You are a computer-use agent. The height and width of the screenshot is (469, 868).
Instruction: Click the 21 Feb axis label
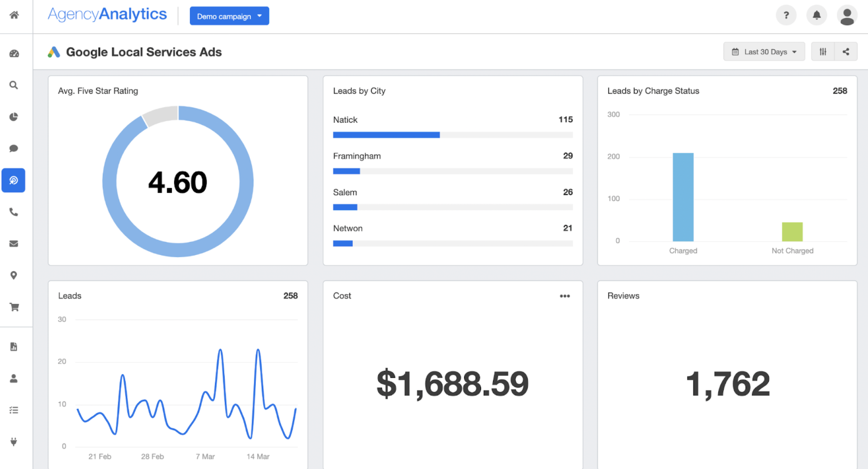pos(100,456)
